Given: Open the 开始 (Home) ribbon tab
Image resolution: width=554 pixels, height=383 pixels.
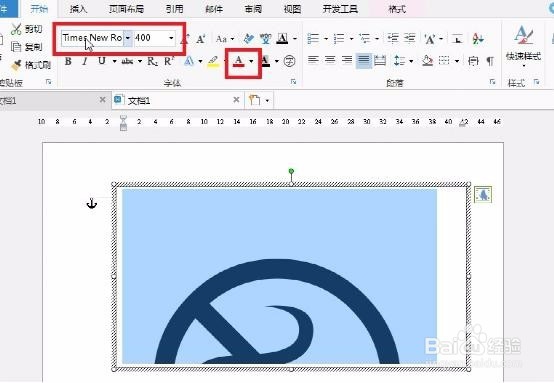Looking at the screenshot, I should click(39, 9).
